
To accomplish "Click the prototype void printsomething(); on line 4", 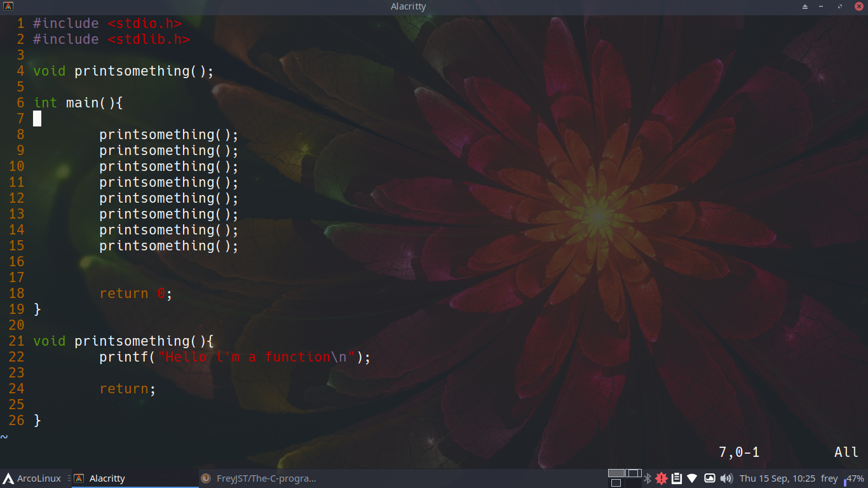I will pos(124,71).
